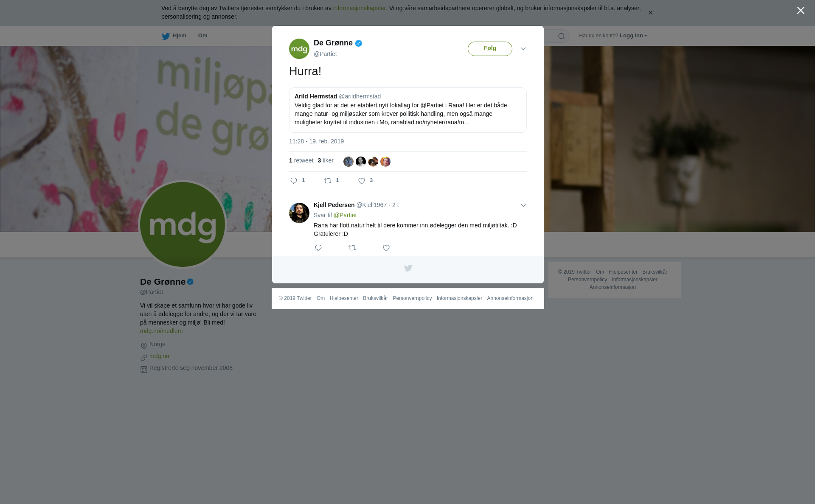Open the Om menu item in the top bar
Image resolution: width=815 pixels, height=504 pixels.
click(x=202, y=36)
